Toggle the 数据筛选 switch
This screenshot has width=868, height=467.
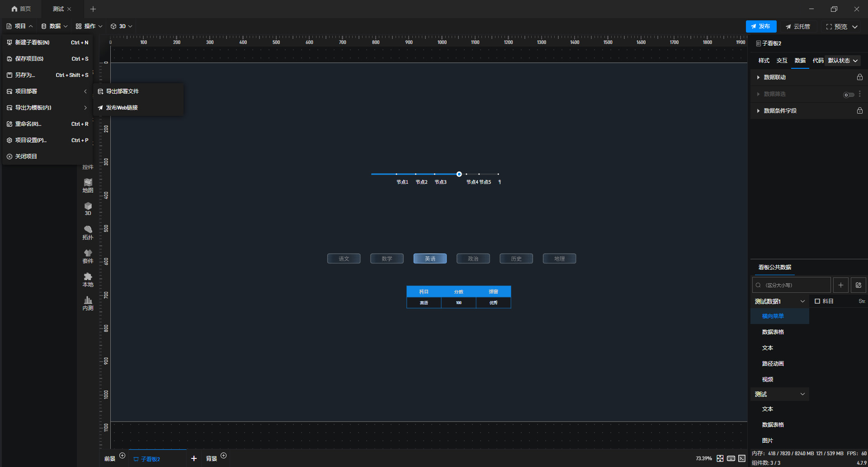849,95
